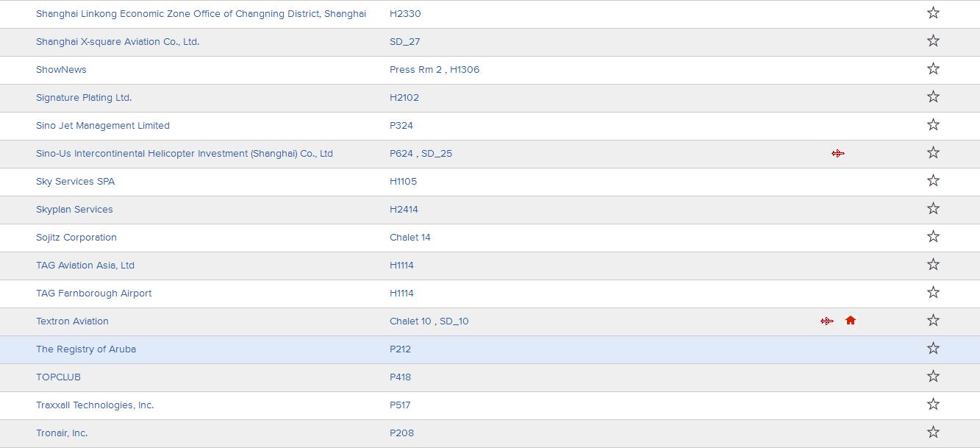
Task: Open Sino Jet Management Limited
Action: [103, 125]
